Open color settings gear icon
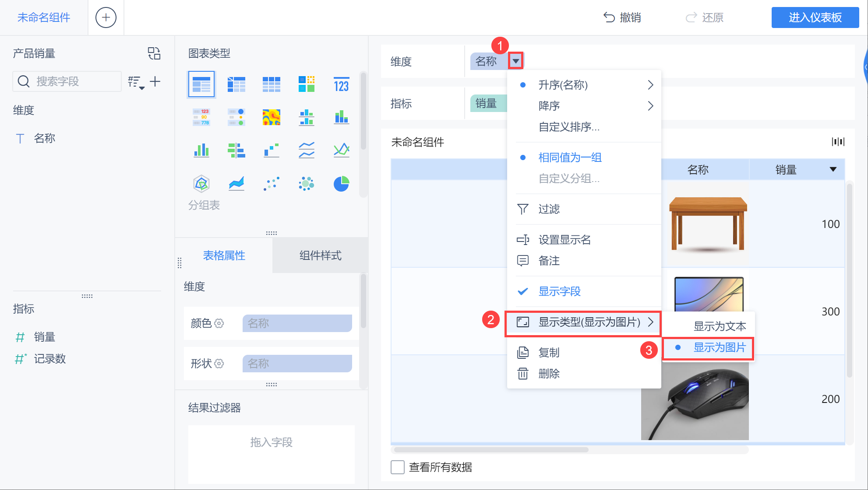This screenshot has width=868, height=490. (x=219, y=323)
